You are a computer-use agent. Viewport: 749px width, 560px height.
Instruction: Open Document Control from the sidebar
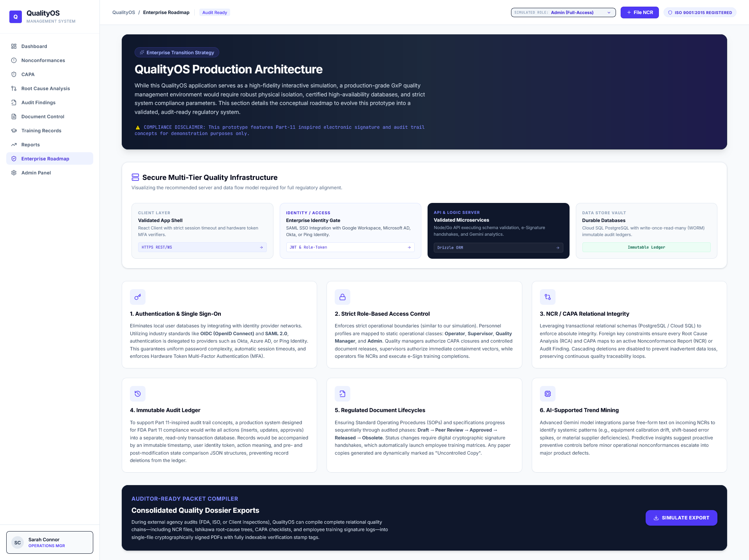(x=50, y=117)
